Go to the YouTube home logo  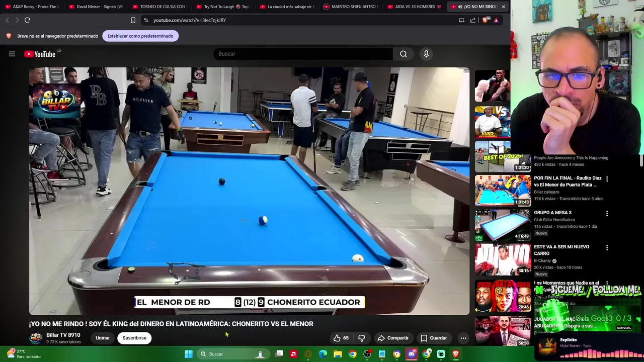click(x=40, y=54)
